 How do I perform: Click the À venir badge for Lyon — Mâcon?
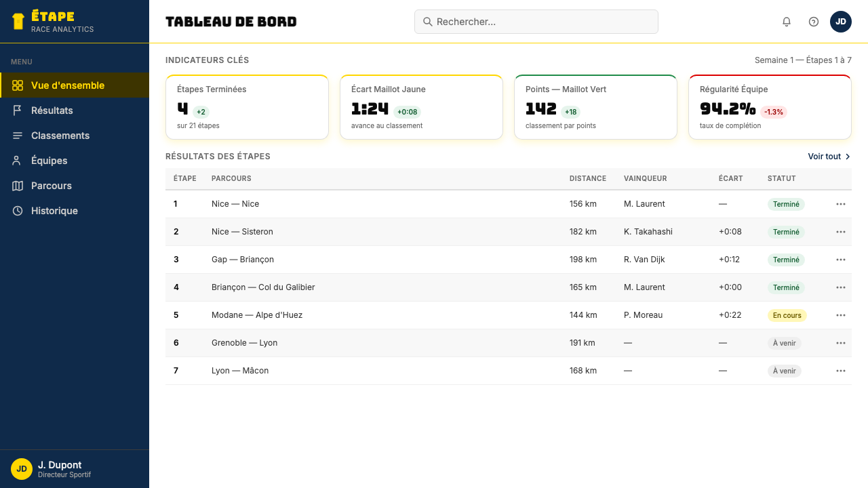pos(785,371)
